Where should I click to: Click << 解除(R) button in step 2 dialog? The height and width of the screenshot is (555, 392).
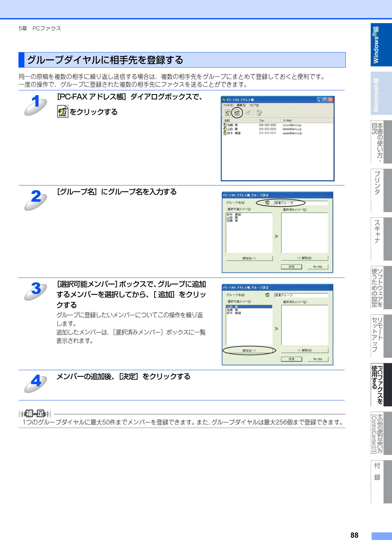(305, 258)
